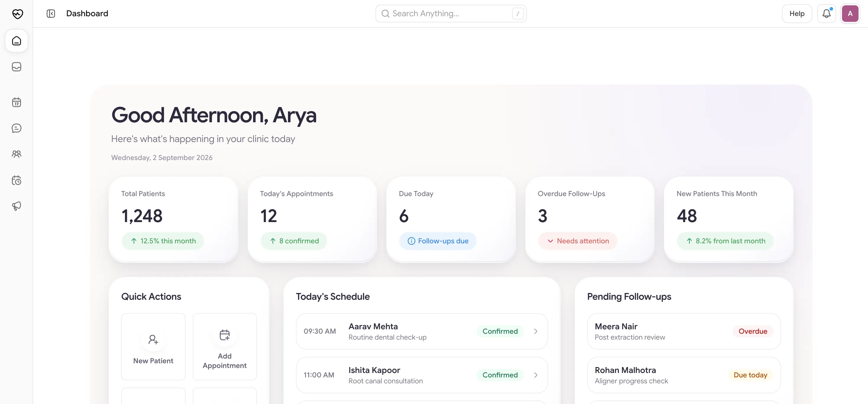Screen dimensions: 868x404
Task: Open the Messages chat sidebar icon
Action: click(x=17, y=128)
